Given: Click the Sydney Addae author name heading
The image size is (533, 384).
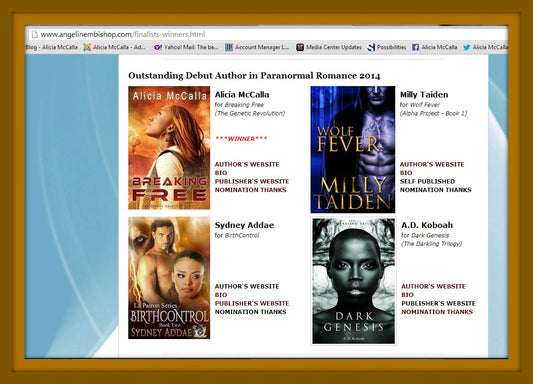Looking at the screenshot, I should pos(244,225).
